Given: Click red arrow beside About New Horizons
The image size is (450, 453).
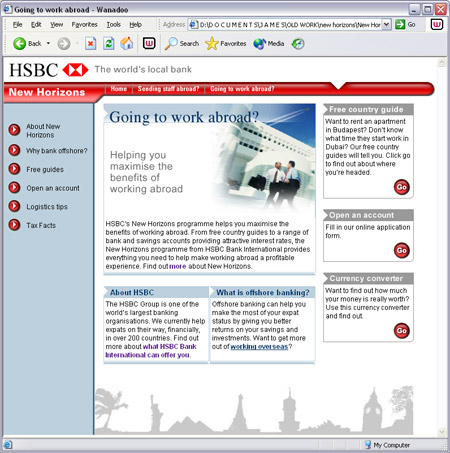Looking at the screenshot, I should coord(14,130).
